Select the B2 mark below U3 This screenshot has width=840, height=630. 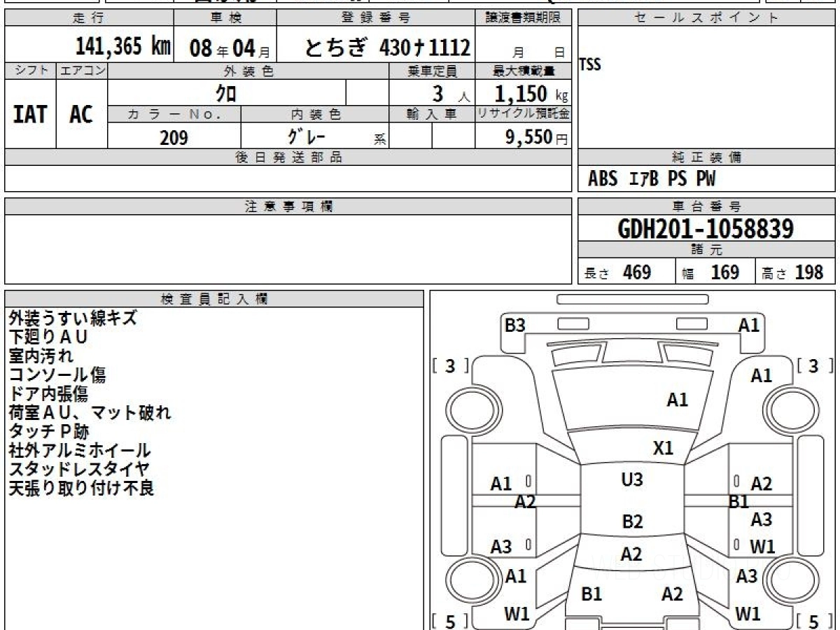click(x=632, y=521)
